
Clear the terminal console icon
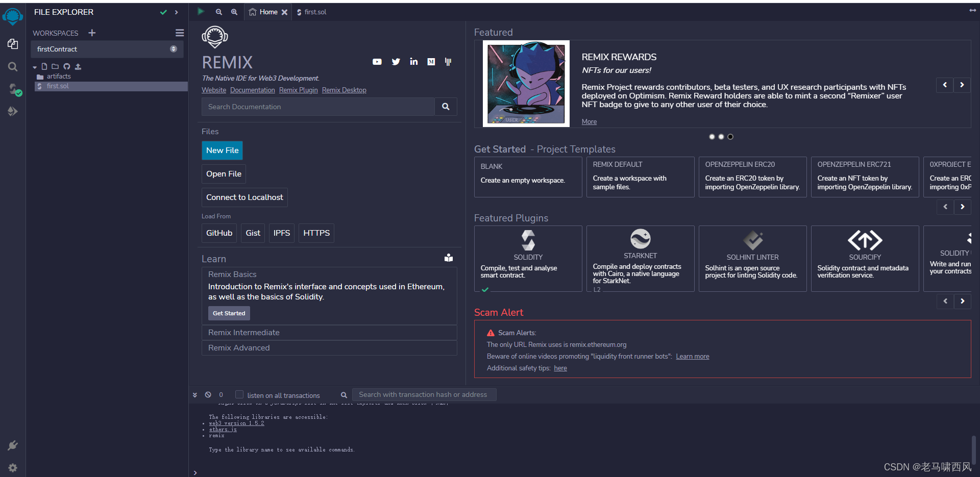pos(208,395)
